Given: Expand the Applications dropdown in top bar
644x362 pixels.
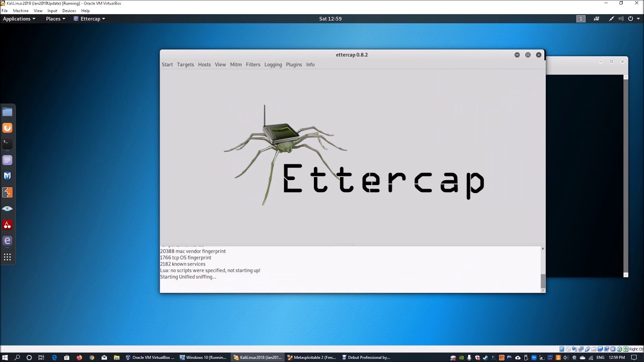Looking at the screenshot, I should (19, 19).
